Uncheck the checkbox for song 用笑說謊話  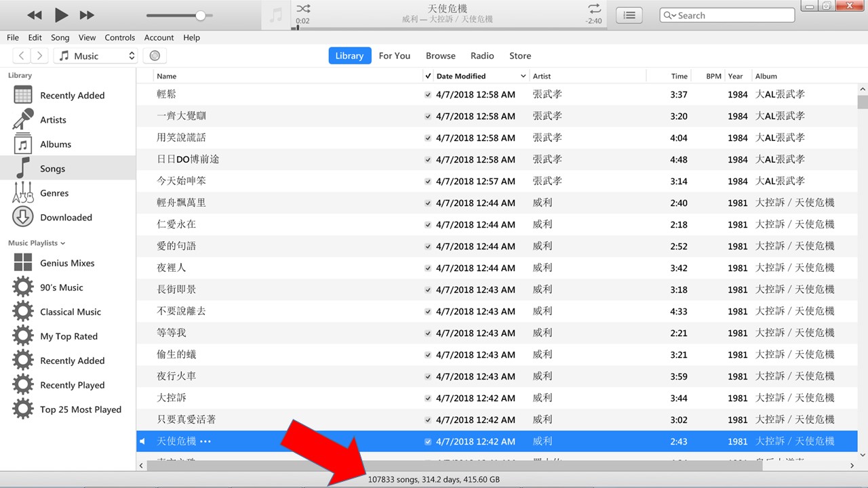(x=428, y=138)
